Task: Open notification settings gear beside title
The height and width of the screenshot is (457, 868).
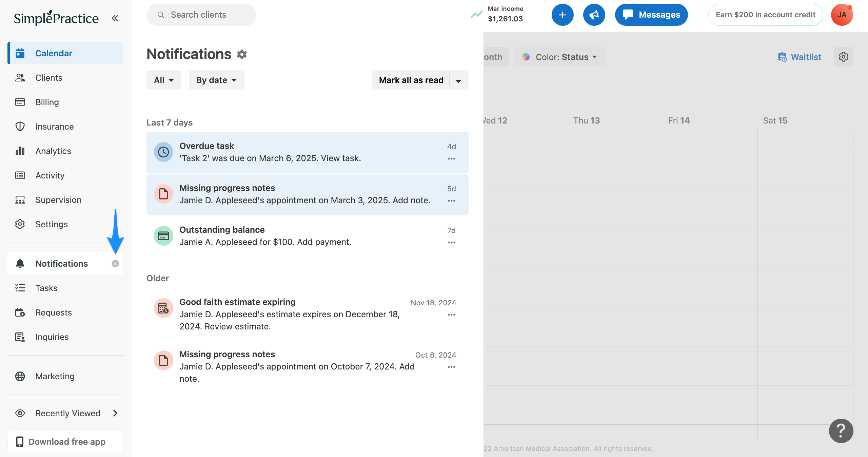Action: pos(242,54)
